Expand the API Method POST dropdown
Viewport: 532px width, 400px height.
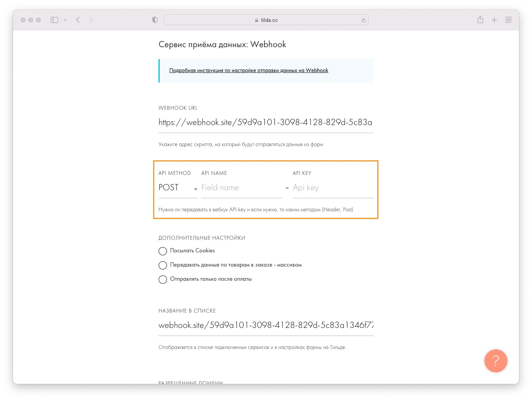pyautogui.click(x=178, y=188)
